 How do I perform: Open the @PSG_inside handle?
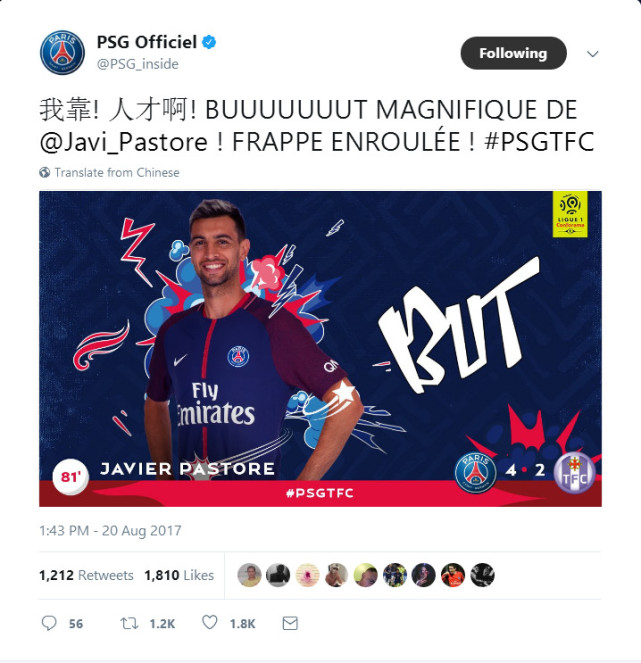(137, 64)
